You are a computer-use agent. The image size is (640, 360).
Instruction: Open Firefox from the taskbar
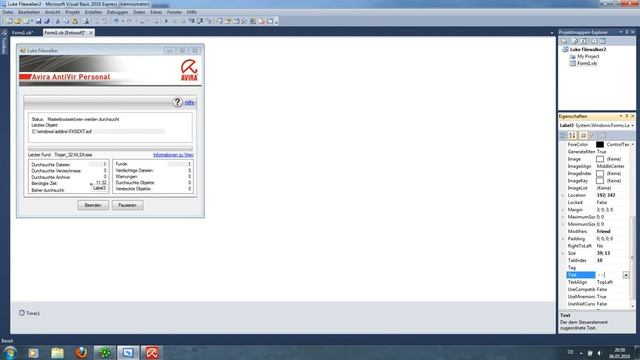click(x=81, y=352)
